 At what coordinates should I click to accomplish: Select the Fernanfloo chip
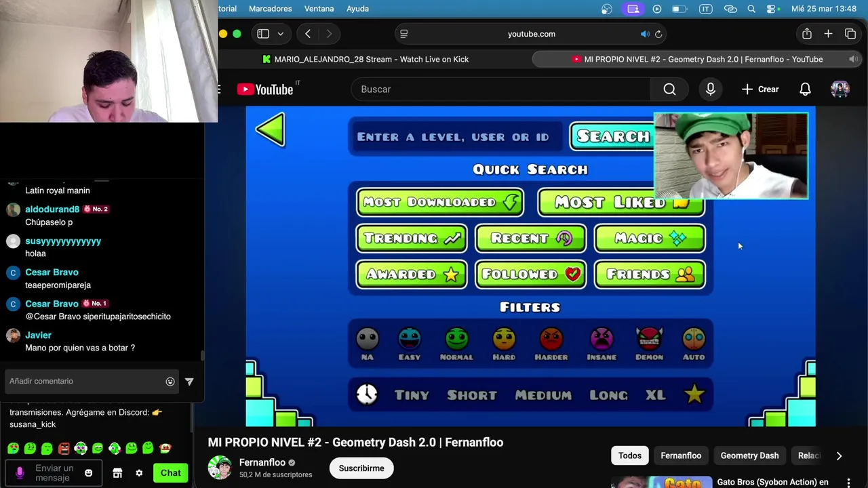[681, 455]
